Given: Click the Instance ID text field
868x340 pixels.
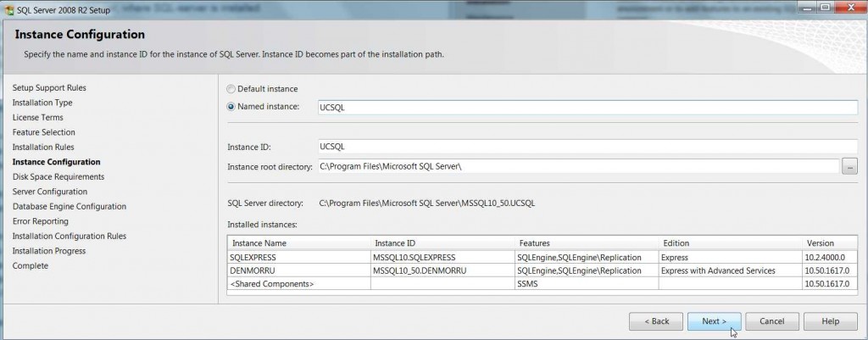Looking at the screenshot, I should coord(587,147).
